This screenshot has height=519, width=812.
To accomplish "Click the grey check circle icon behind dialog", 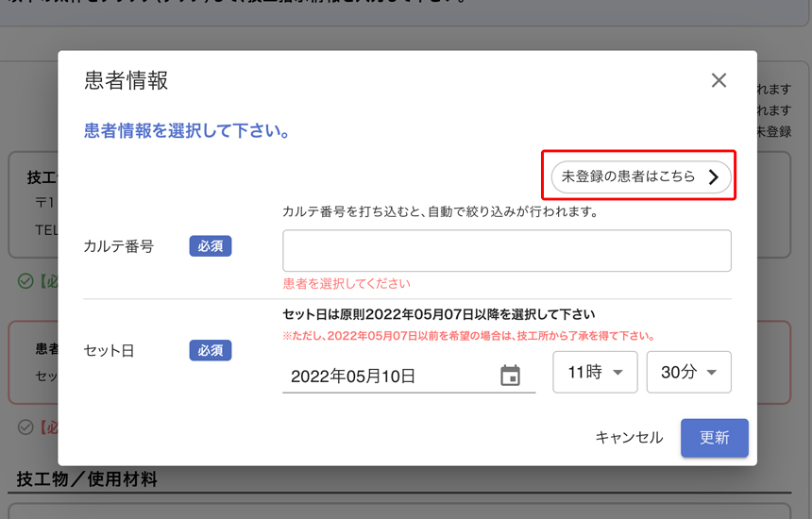I will (x=25, y=427).
